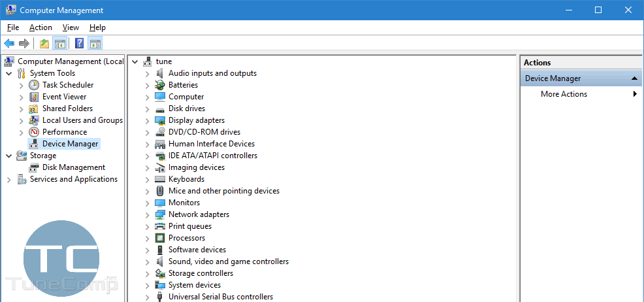This screenshot has width=644, height=302.
Task: Click the Help question mark toolbar icon
Action: 80,43
